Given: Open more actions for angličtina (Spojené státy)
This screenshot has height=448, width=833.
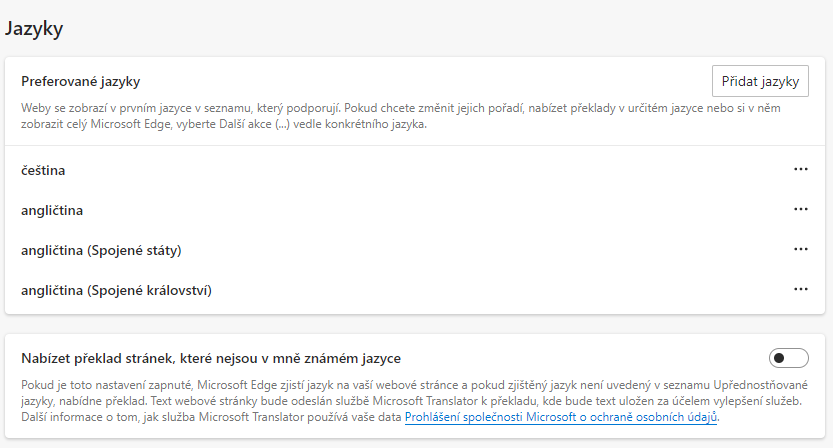Looking at the screenshot, I should 800,249.
